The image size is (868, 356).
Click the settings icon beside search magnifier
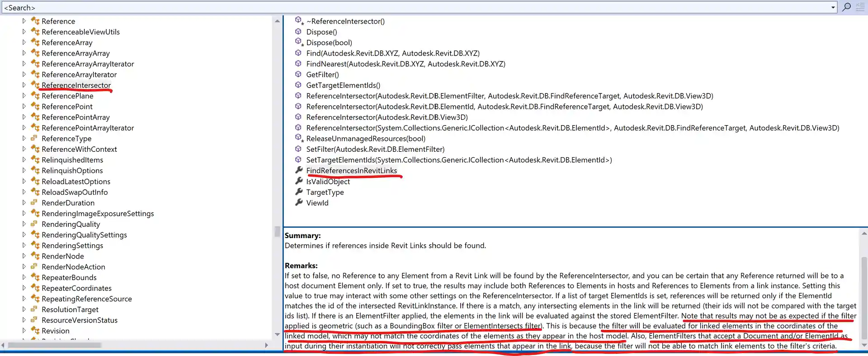pyautogui.click(x=860, y=7)
